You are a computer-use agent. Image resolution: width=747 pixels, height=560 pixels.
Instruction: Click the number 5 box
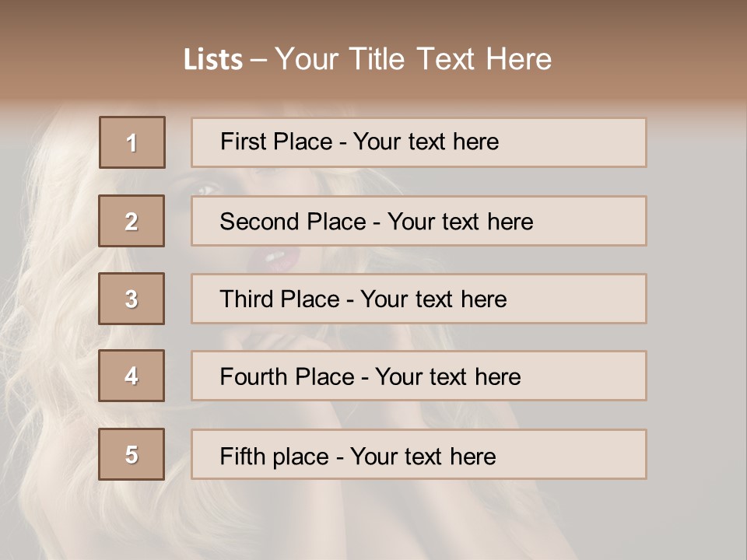click(x=132, y=454)
